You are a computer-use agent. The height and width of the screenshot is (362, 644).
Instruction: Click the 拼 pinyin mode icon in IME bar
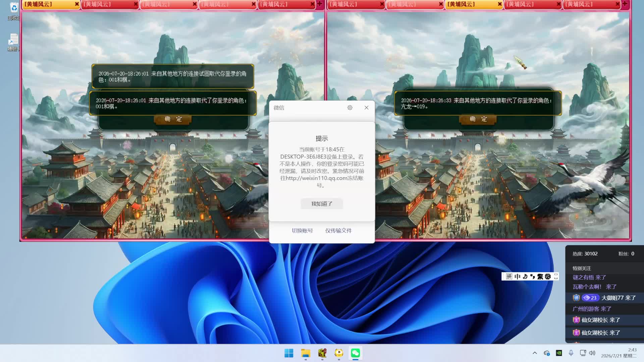tap(509, 277)
